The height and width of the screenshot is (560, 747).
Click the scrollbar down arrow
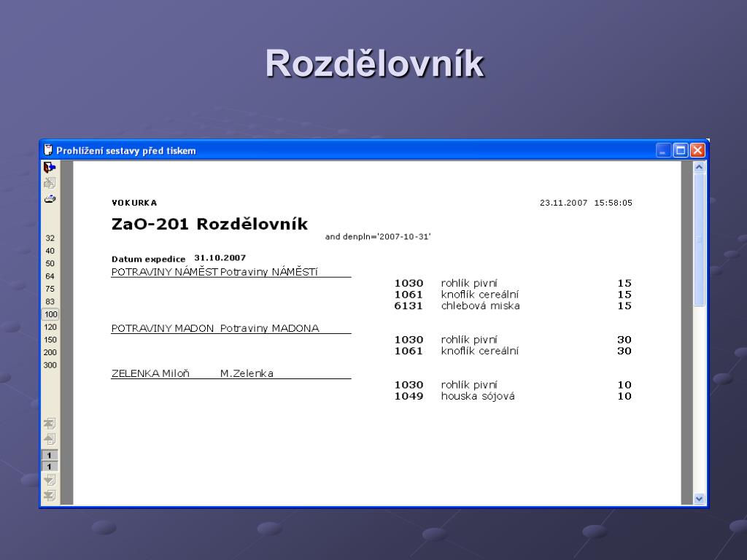click(x=699, y=499)
